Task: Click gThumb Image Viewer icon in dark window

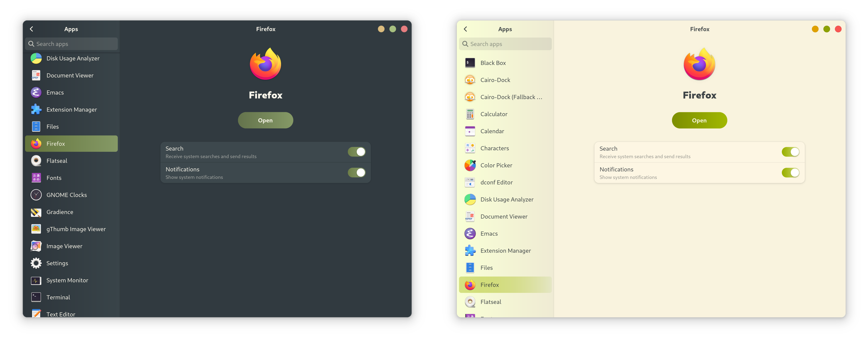Action: (36, 229)
